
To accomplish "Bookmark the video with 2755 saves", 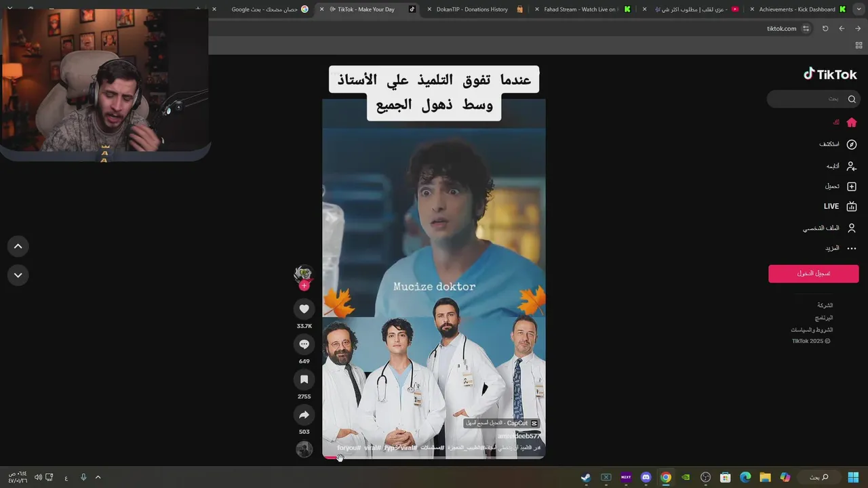I will click(304, 380).
